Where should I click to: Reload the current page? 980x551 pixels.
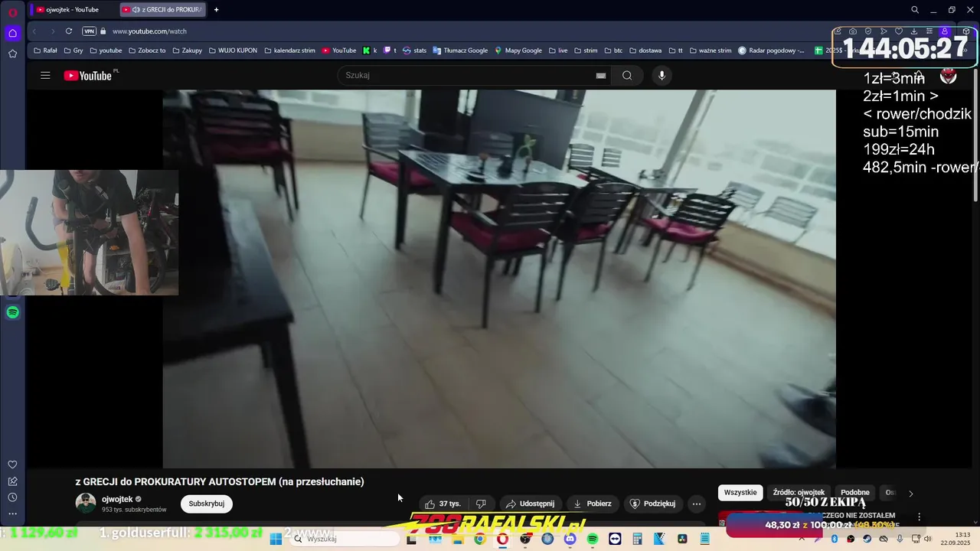69,31
